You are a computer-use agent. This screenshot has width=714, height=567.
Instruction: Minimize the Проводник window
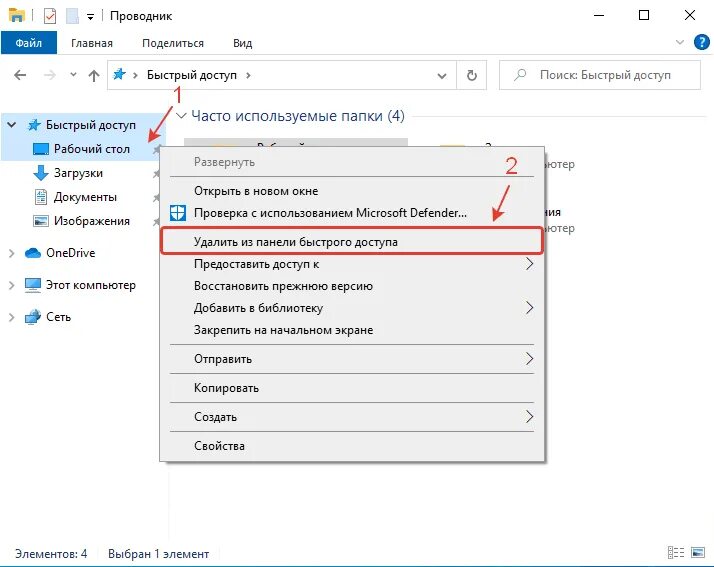(599, 15)
